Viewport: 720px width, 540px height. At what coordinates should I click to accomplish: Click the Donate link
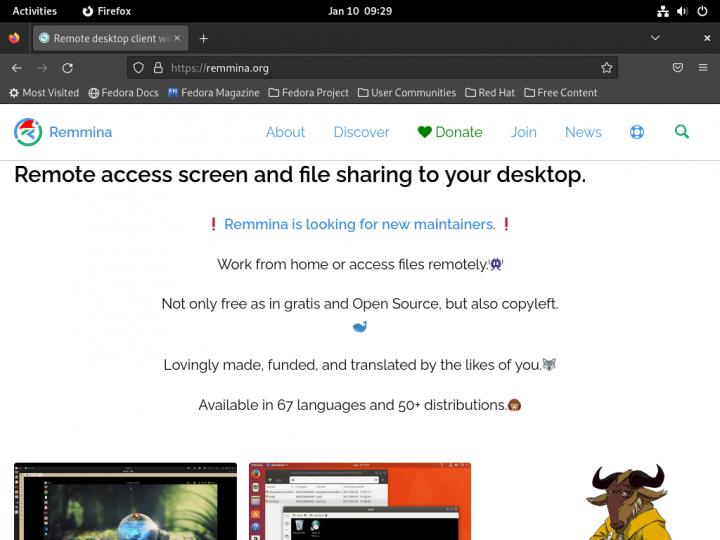(450, 132)
